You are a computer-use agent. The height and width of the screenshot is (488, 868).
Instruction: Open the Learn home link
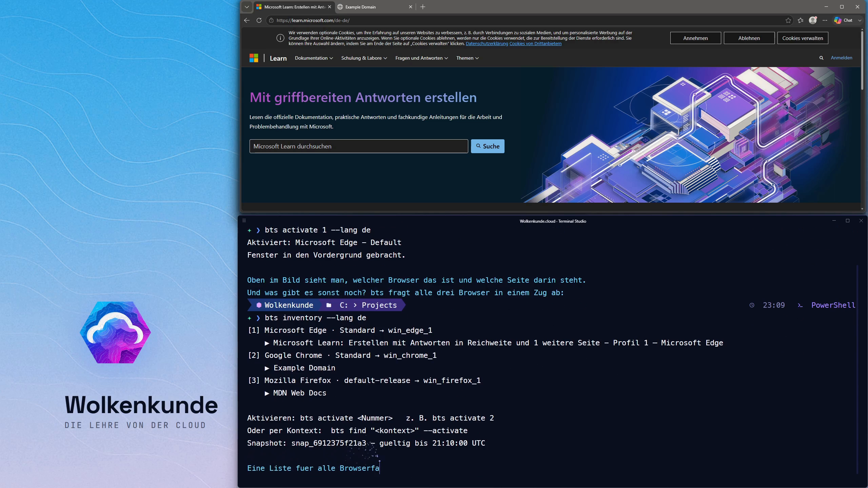[x=278, y=58]
